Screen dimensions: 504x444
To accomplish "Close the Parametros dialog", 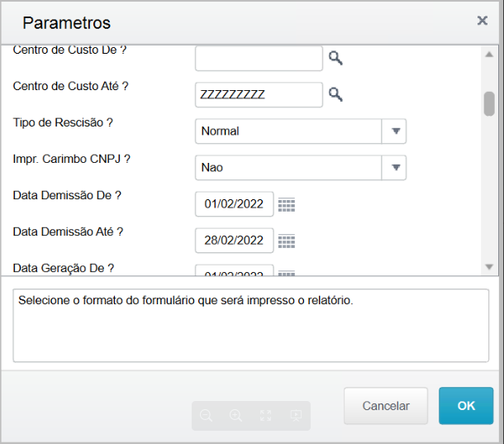I will tap(483, 21).
